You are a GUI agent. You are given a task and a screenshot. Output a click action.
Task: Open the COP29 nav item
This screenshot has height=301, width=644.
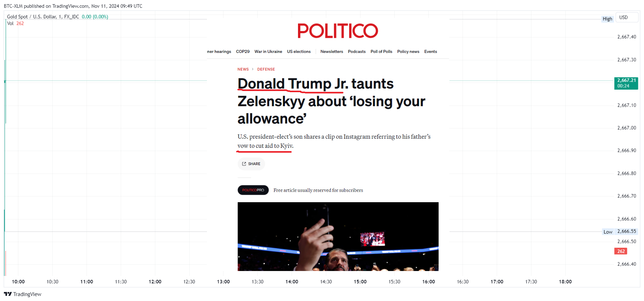click(x=243, y=52)
